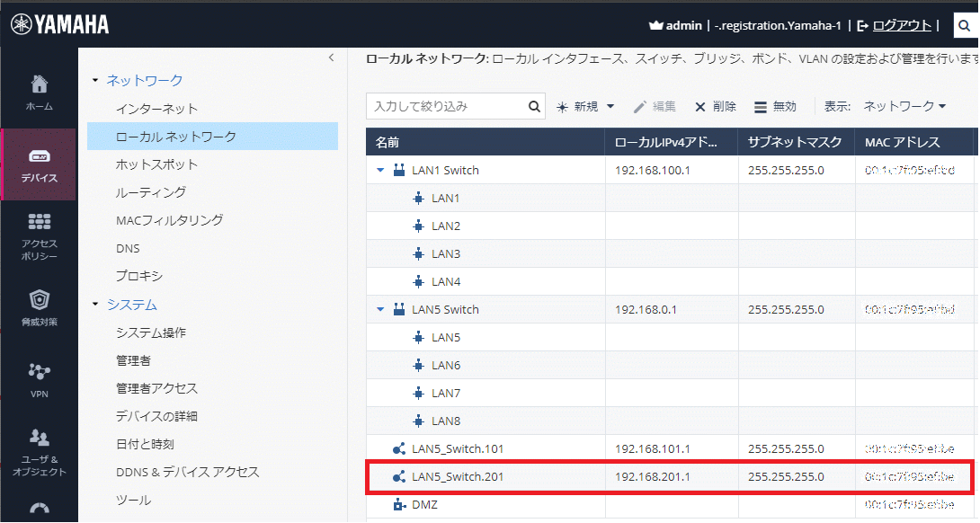
Task: Open Threat Prevention shield icon
Action: tap(39, 300)
